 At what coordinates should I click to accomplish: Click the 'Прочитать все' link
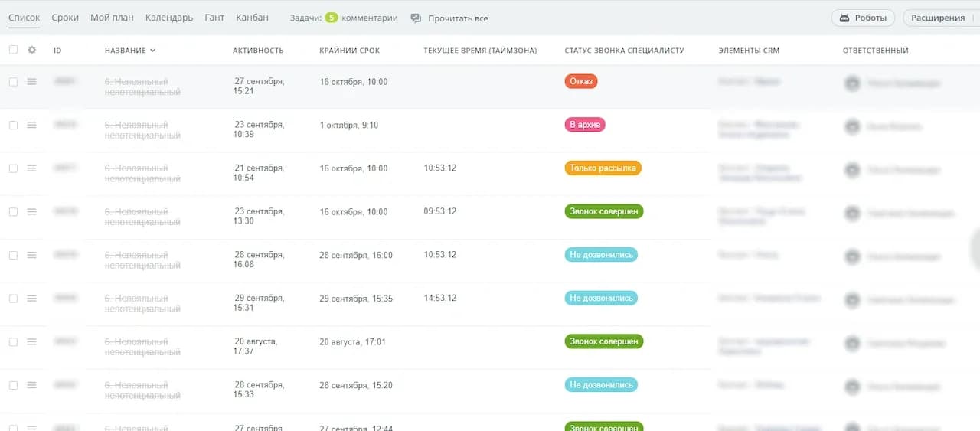[x=458, y=18]
